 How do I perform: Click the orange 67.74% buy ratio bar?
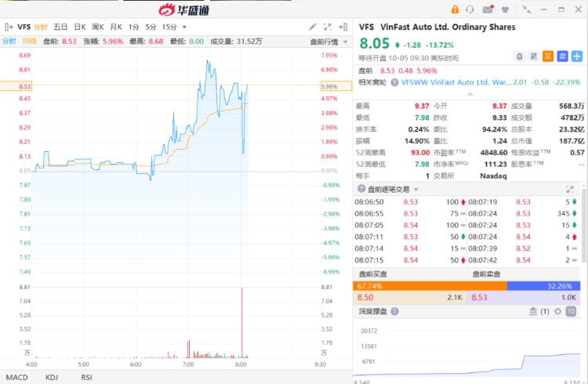(430, 286)
